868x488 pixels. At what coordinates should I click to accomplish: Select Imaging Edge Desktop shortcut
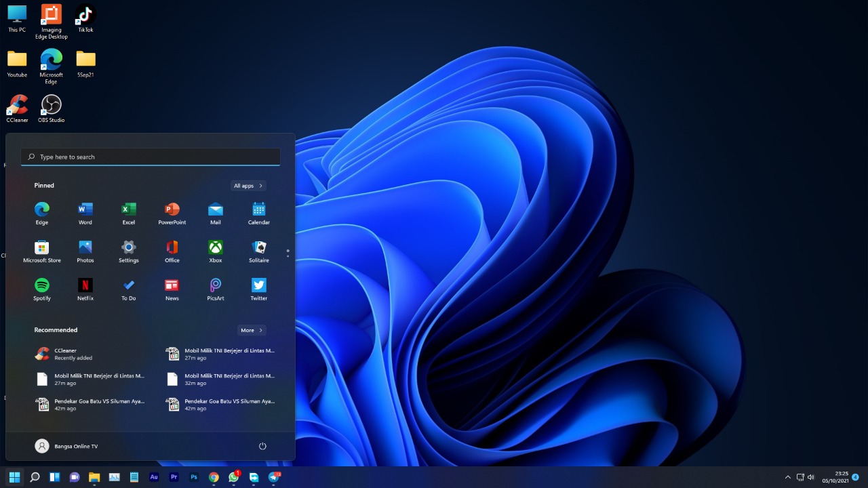pyautogui.click(x=51, y=22)
